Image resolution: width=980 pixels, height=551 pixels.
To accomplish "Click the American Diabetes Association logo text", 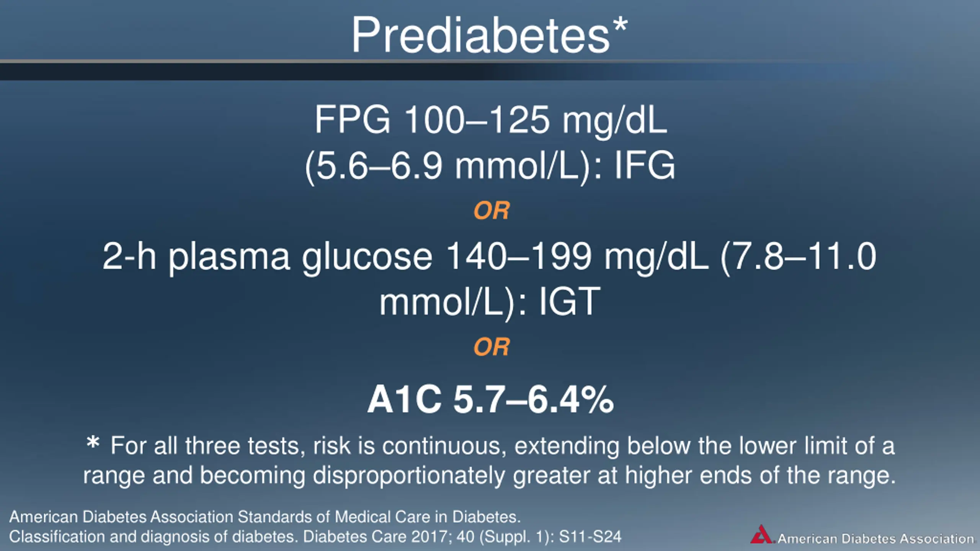I will click(x=876, y=539).
